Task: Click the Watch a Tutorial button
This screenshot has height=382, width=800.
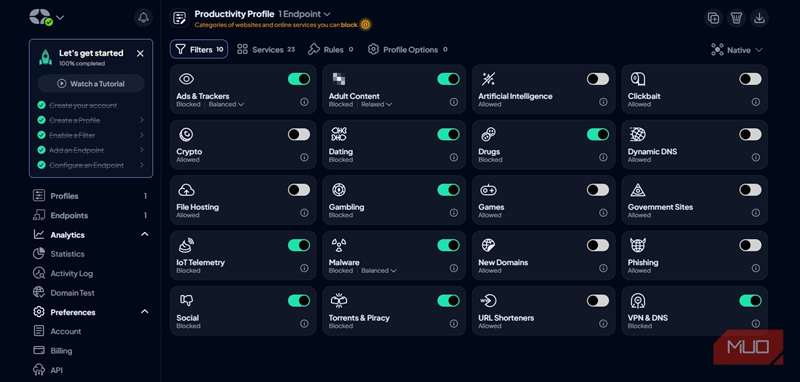Action: pos(91,84)
